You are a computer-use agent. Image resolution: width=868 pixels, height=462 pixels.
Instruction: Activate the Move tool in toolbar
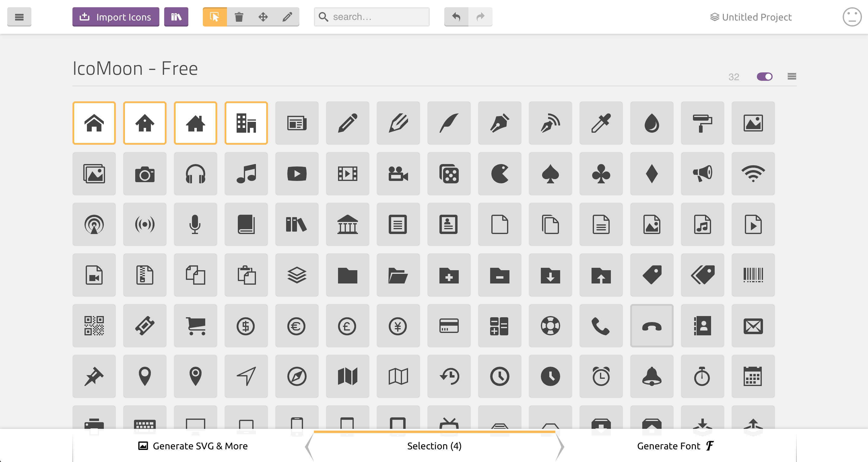pos(263,17)
